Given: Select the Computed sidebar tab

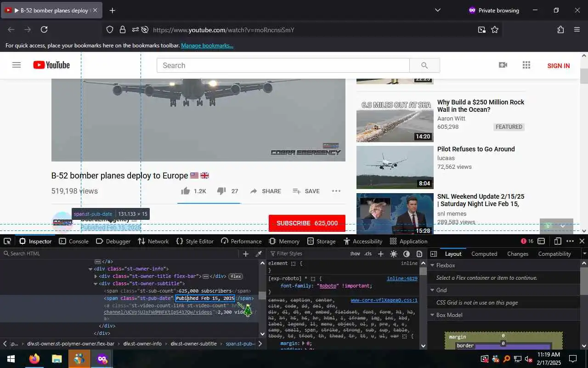Looking at the screenshot, I should pos(484,253).
